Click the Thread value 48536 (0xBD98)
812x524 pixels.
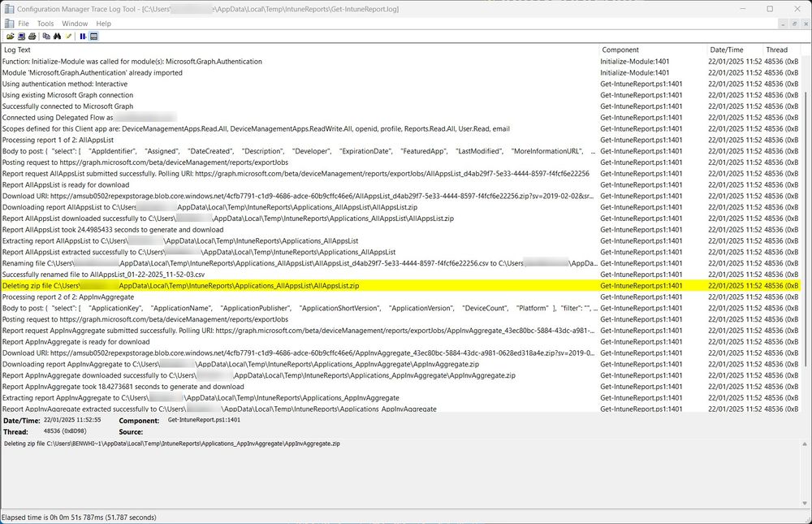click(65, 431)
